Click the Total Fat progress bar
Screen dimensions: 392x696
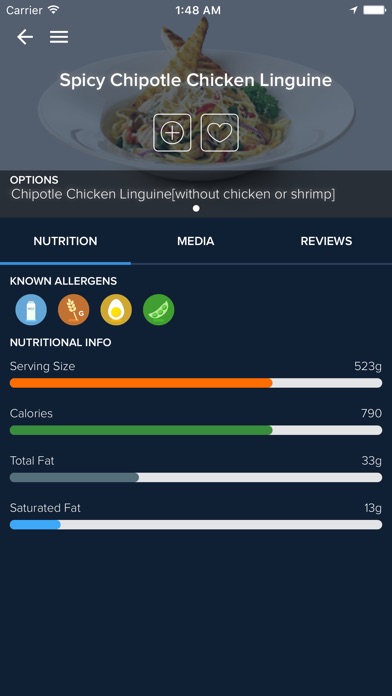point(196,477)
